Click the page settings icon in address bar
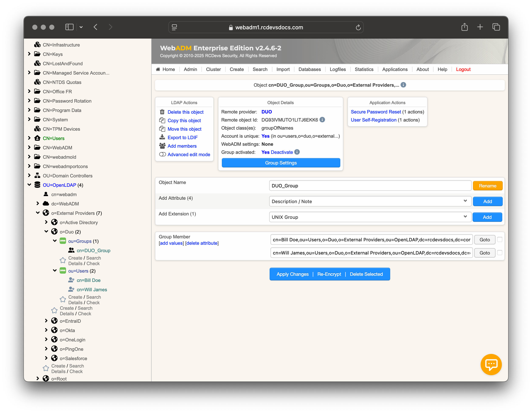 [x=175, y=27]
